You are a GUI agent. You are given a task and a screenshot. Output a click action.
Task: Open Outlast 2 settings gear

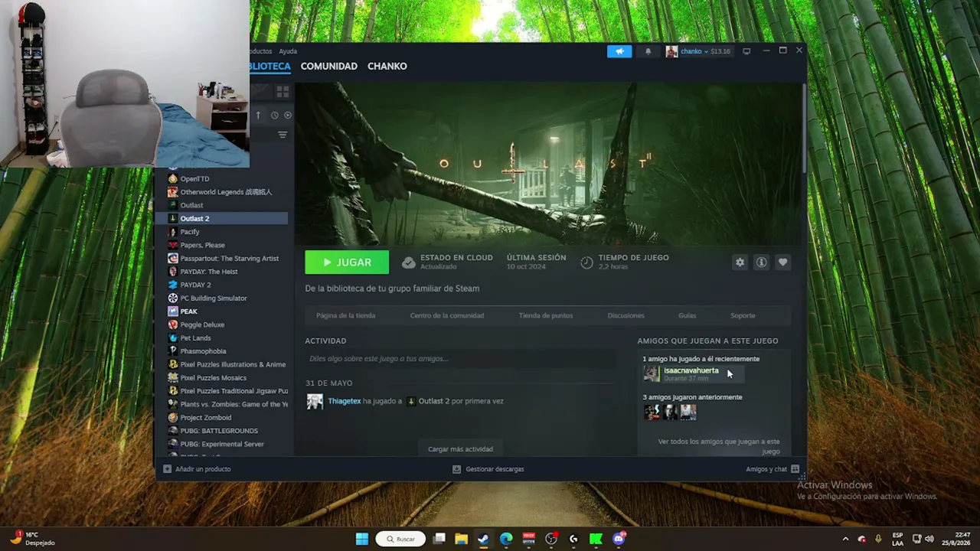[740, 262]
